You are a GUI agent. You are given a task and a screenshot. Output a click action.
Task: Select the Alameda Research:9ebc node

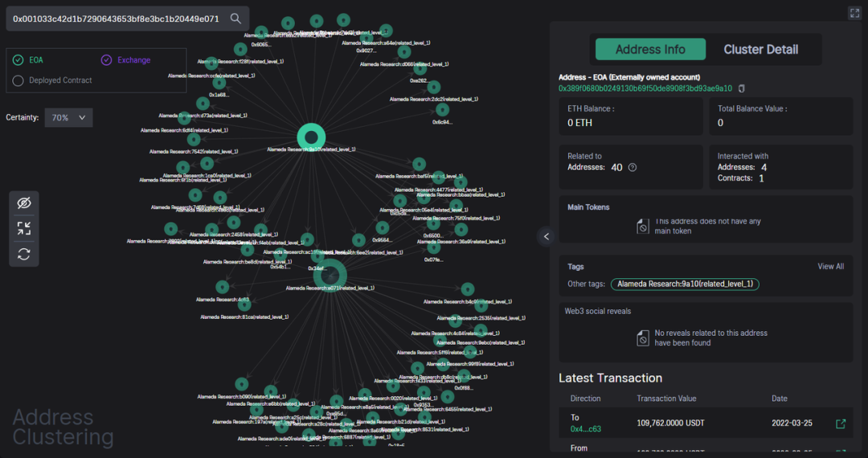point(481,331)
